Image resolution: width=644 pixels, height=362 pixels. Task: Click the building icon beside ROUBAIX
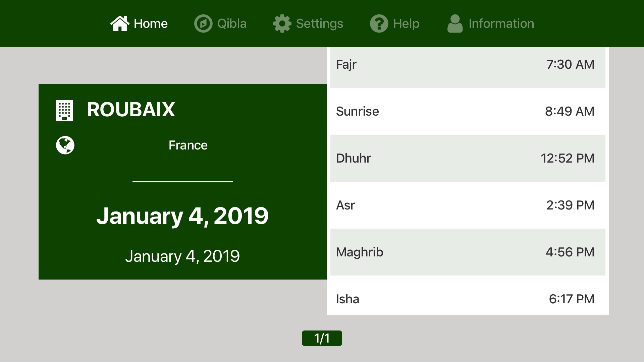point(64,110)
